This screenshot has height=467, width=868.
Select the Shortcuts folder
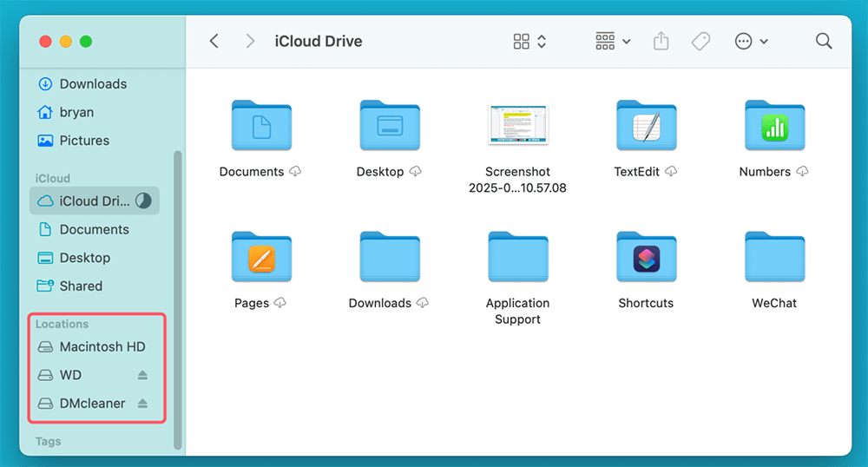pyautogui.click(x=647, y=257)
